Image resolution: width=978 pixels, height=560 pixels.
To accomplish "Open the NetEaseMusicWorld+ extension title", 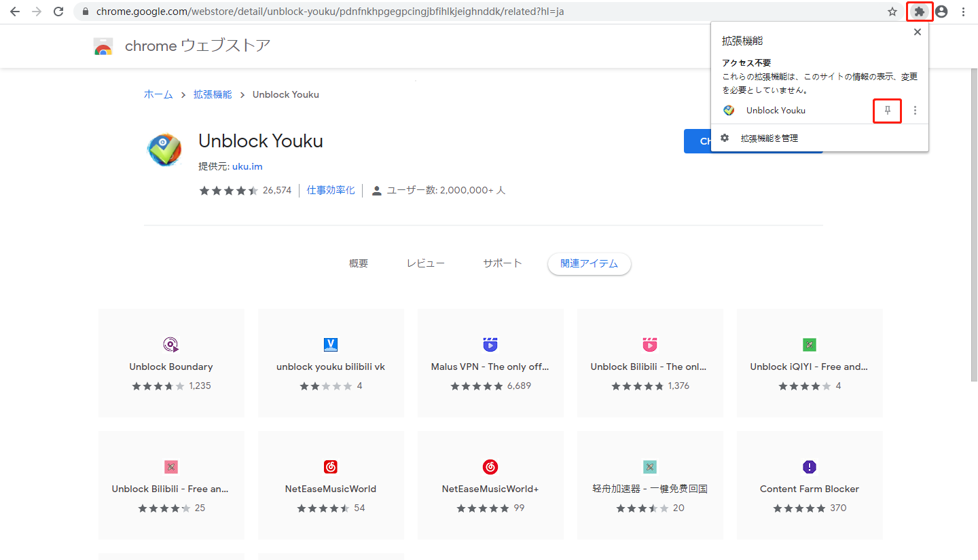I will tap(490, 489).
